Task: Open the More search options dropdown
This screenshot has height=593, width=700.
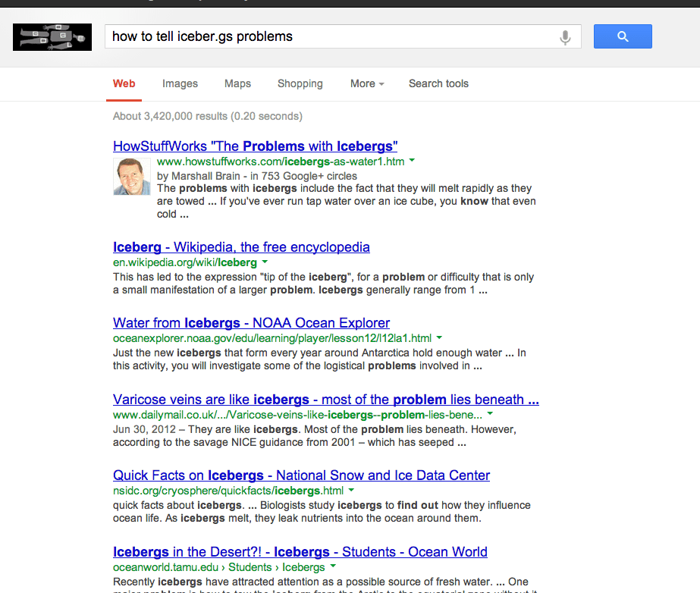Action: pos(367,83)
